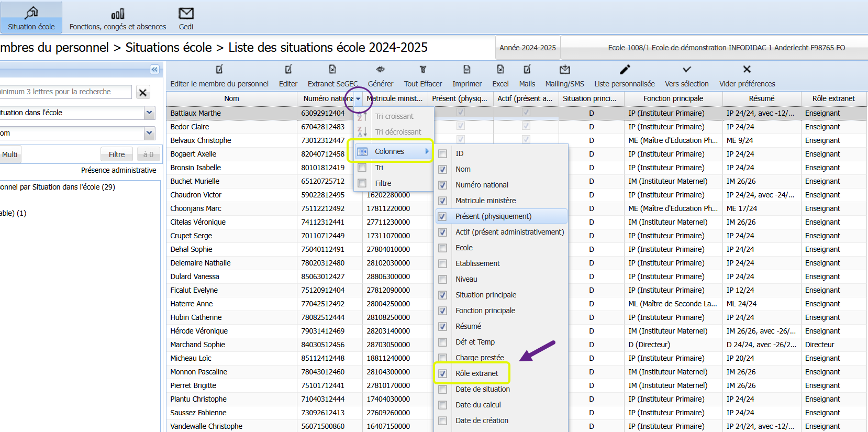Uncheck the Numéro national column
This screenshot has width=868, height=432.
[x=443, y=185]
